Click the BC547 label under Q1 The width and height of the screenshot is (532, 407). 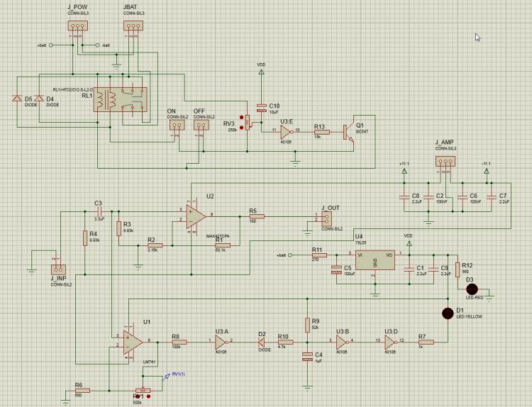click(x=362, y=131)
